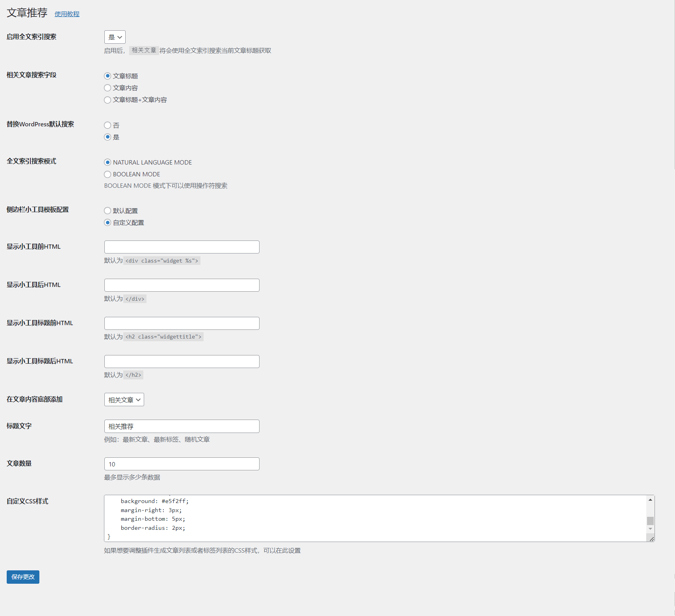675x616 pixels.
Task: Select the 文章内容 radio option
Action: pos(108,88)
